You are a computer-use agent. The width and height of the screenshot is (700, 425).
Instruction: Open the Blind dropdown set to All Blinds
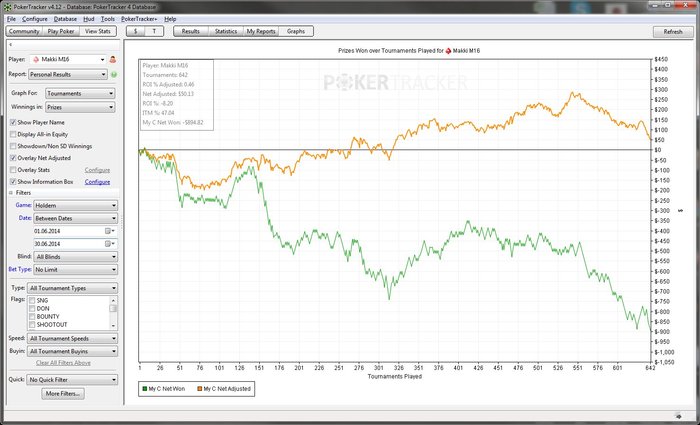[x=75, y=257]
